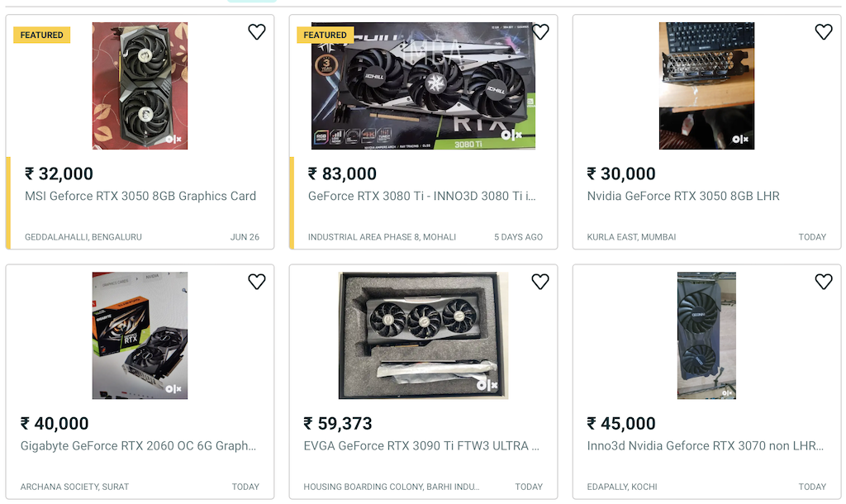View the Kurla East RTX 3050 photo
Image resolution: width=846 pixels, height=504 pixels.
[x=706, y=86]
